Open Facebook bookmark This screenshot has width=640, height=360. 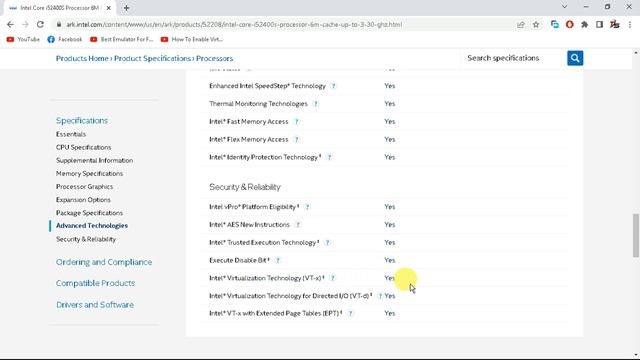pyautogui.click(x=64, y=39)
